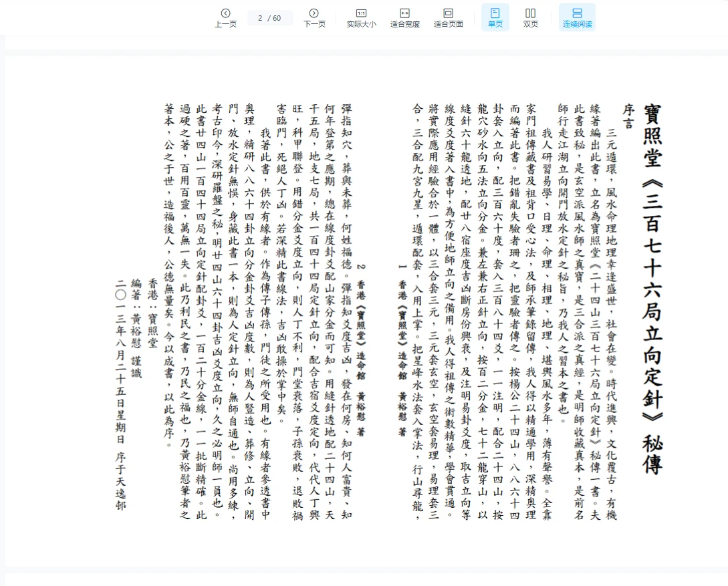Screen dimensions: 728x586
Task: Click the 香港：寶照堂 line
Action: [x=152, y=314]
